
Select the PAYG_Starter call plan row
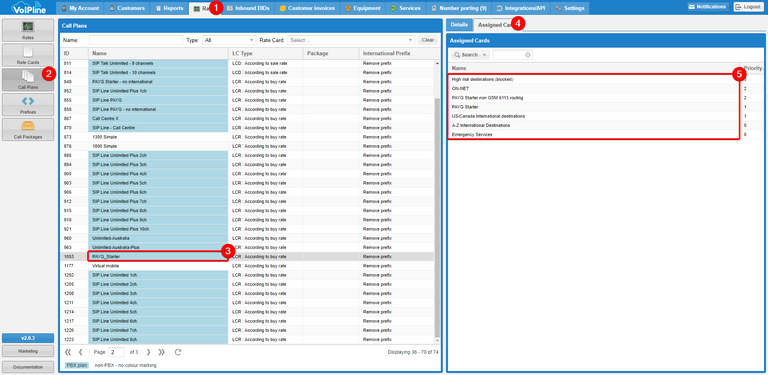click(x=246, y=257)
